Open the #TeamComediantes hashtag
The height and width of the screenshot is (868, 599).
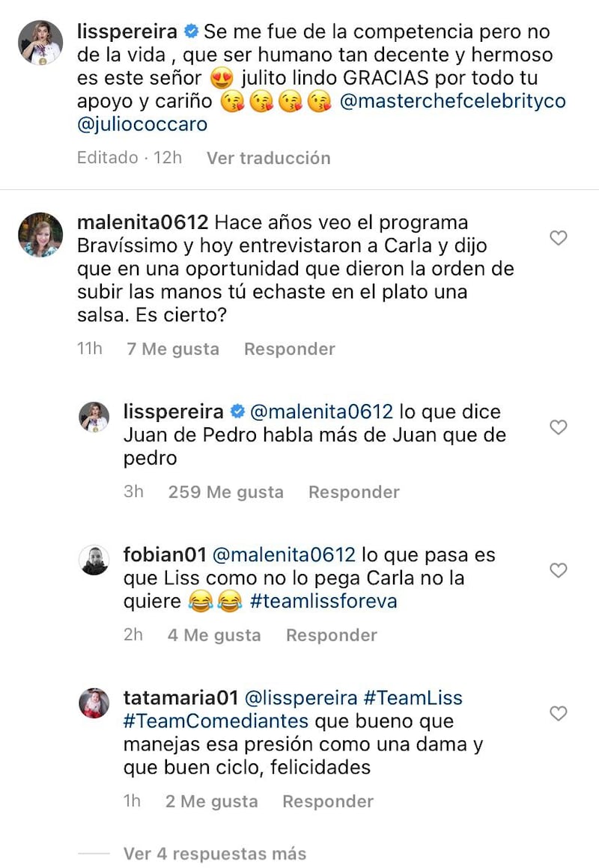216,721
